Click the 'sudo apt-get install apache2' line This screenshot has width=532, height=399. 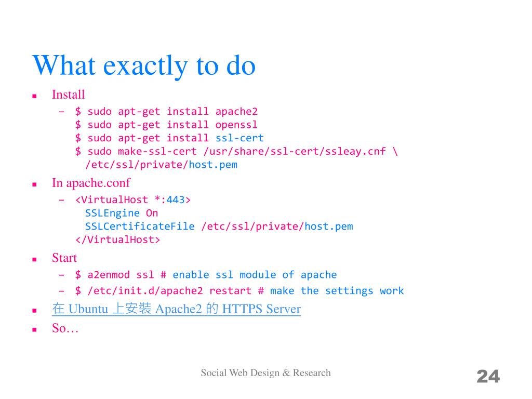(x=166, y=111)
